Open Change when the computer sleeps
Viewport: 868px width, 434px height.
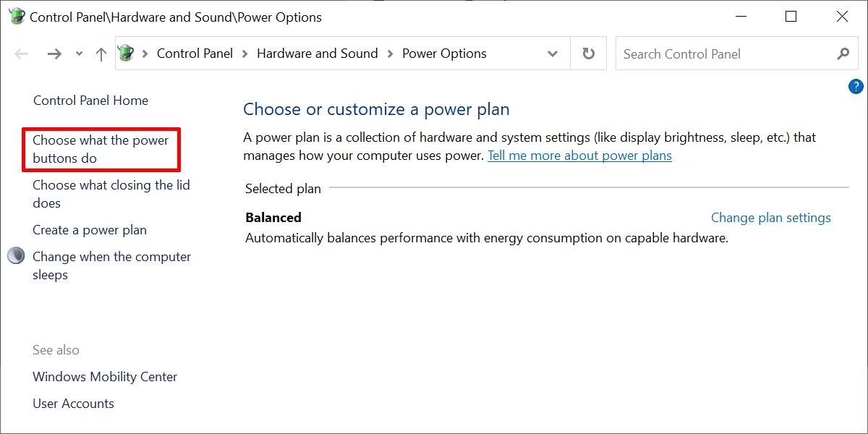click(x=112, y=265)
